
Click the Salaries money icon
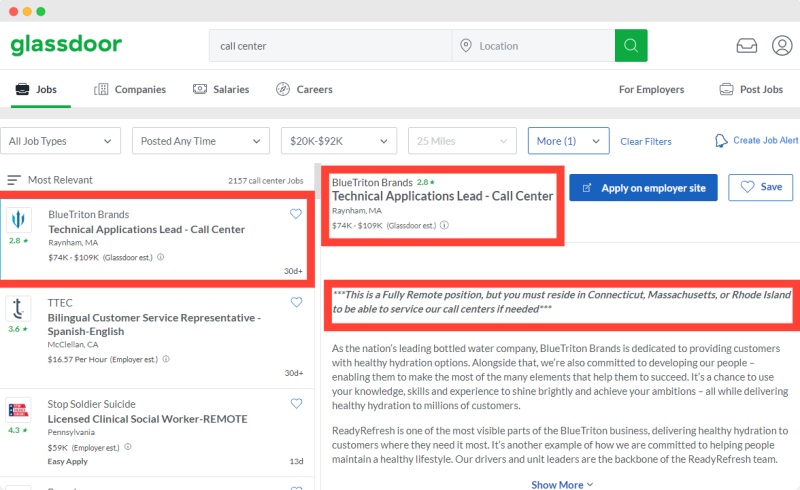[199, 89]
